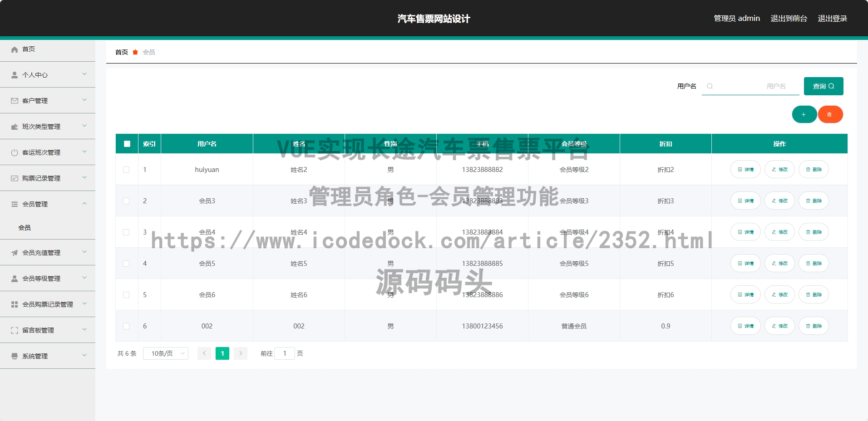Go to the next page arrow
868x421 pixels.
coord(241,353)
